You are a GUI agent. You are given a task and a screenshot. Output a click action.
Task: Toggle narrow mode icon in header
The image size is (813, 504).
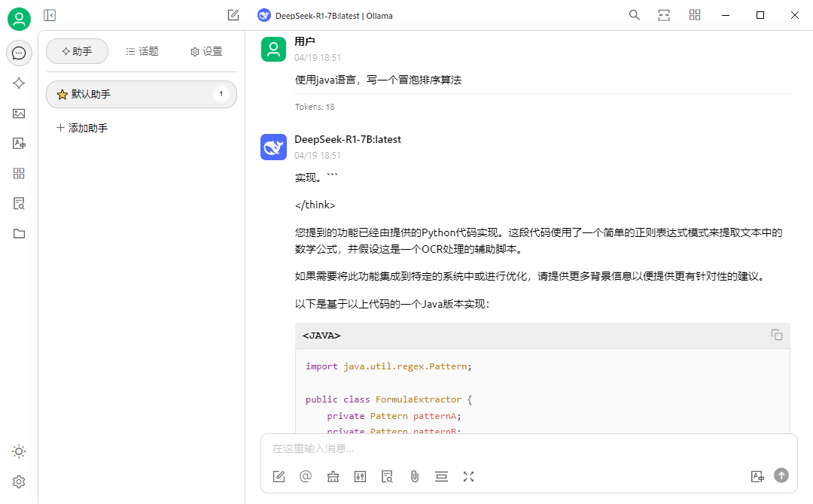point(664,15)
